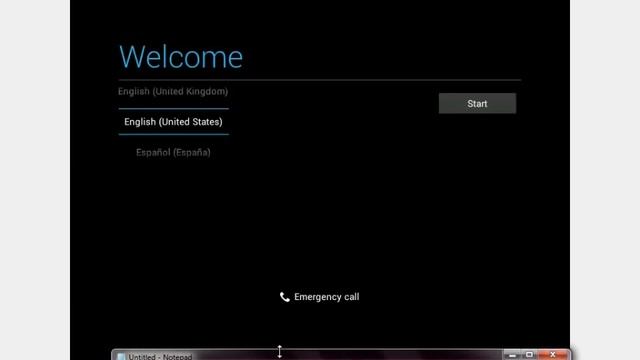640x360 pixels.
Task: Minimize the Untitled - Notepad window
Action: [x=512, y=355]
